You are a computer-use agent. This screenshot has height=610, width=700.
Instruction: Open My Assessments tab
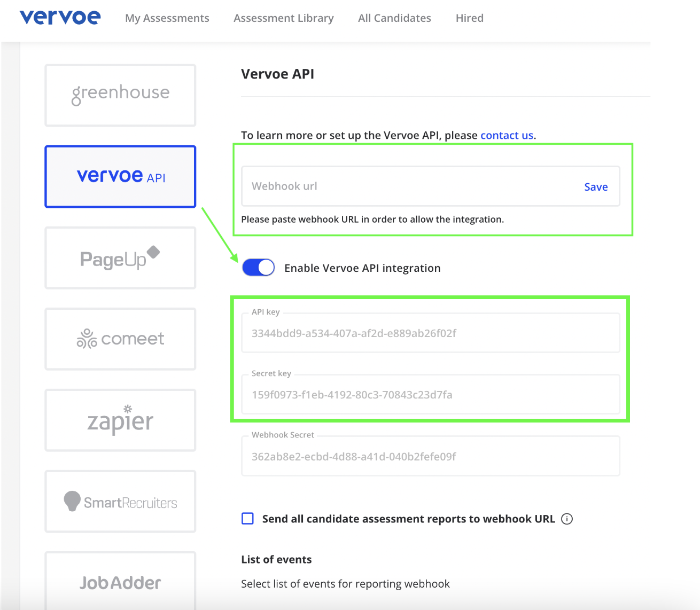point(167,18)
